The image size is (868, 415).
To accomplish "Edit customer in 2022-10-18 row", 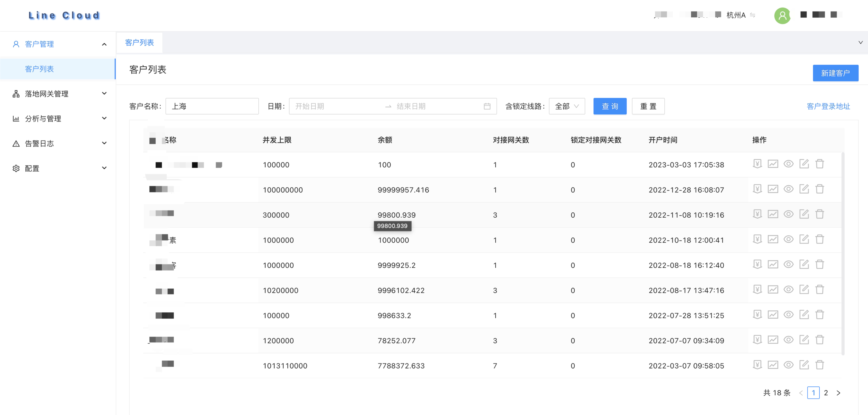I will [x=804, y=239].
